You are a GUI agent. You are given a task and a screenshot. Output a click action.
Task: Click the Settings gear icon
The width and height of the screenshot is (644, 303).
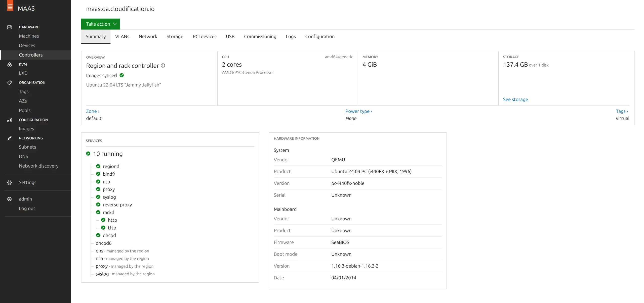click(x=10, y=183)
